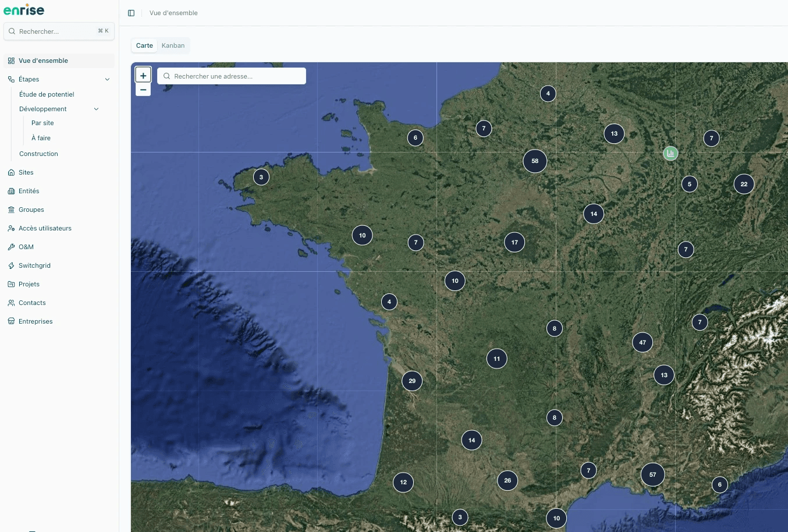Open the cluster marker labeled 29
The image size is (788, 532).
(x=412, y=381)
